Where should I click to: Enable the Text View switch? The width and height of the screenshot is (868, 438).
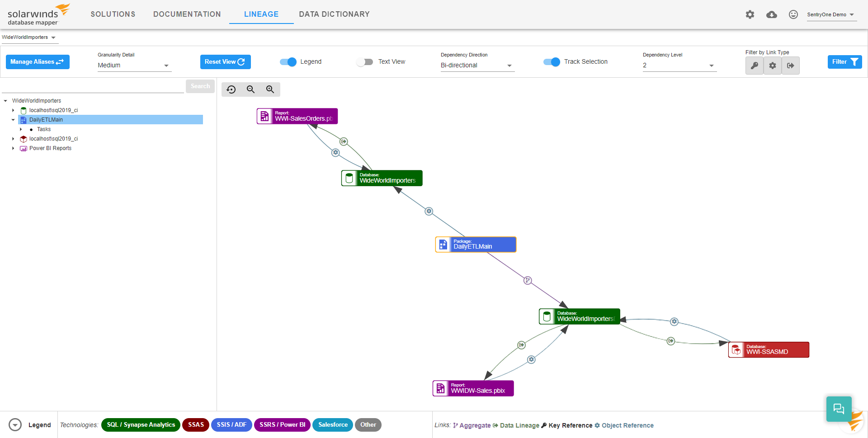coord(364,62)
